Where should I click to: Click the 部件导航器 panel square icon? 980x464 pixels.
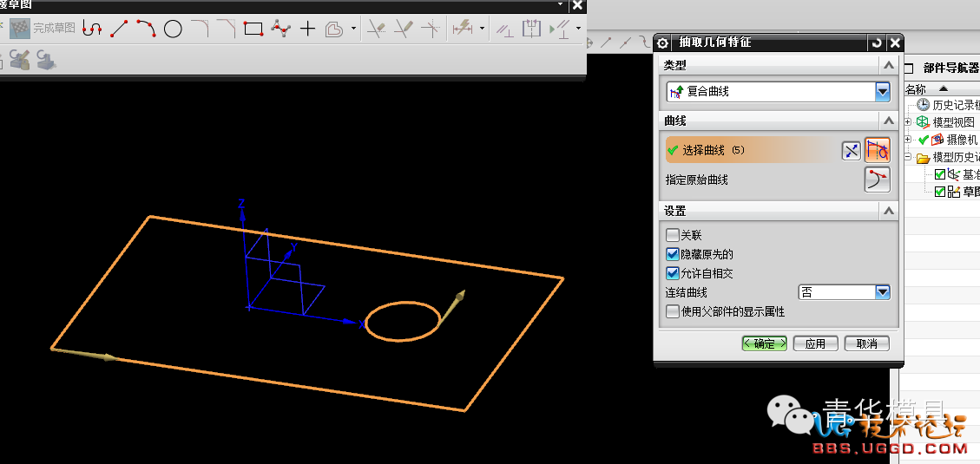(x=910, y=68)
